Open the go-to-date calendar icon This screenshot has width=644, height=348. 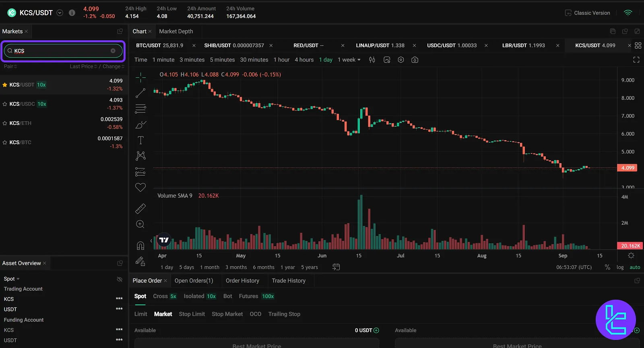(x=336, y=267)
